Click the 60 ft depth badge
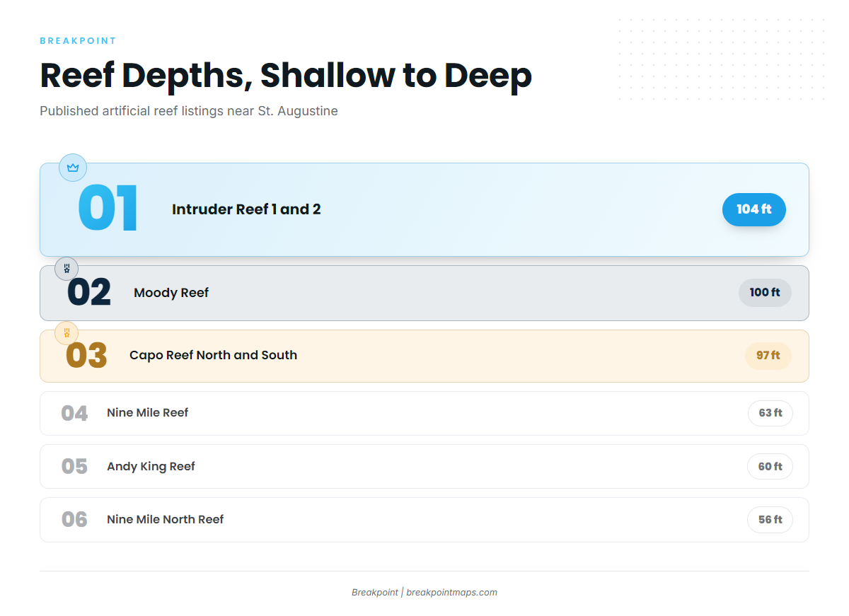 point(770,467)
